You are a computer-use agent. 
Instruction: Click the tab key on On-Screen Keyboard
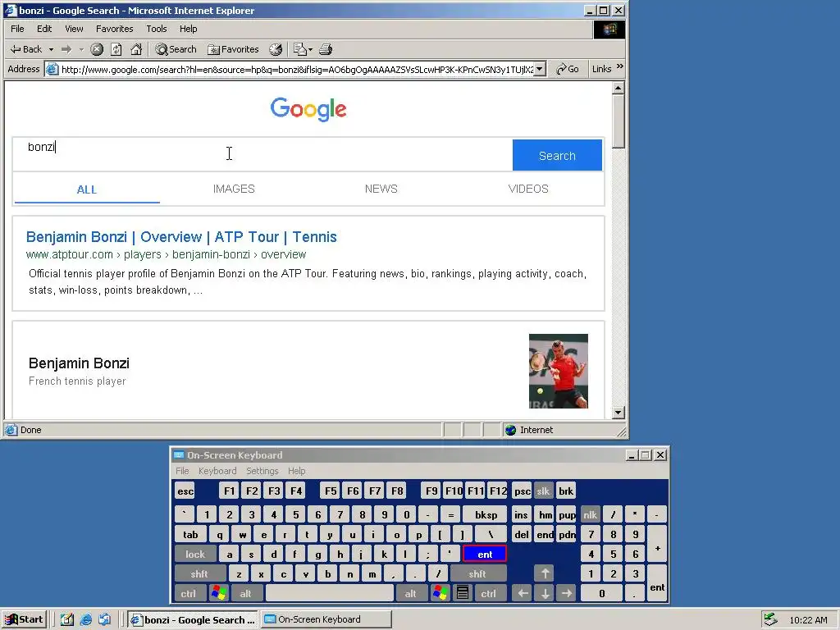pos(190,535)
